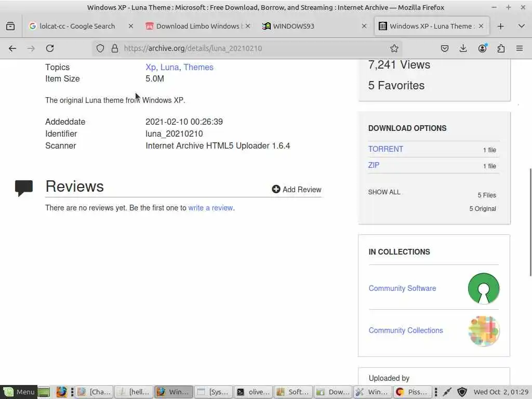Switch to the [Sys... taskbar window

coord(214,392)
